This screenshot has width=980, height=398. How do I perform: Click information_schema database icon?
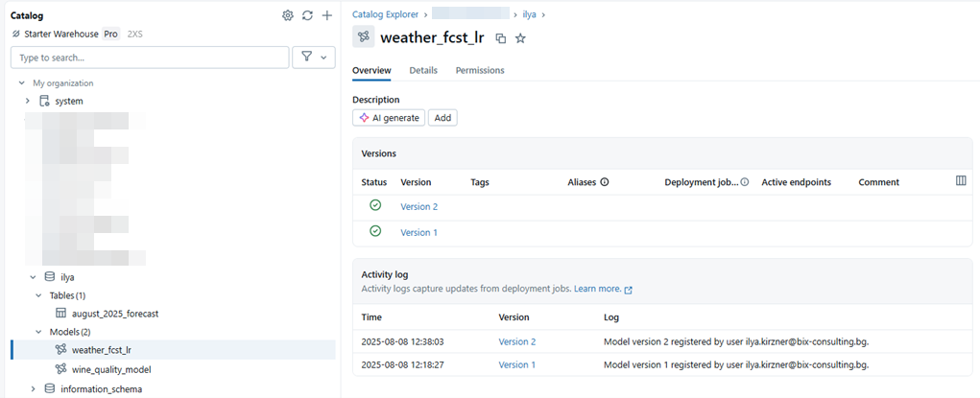tap(50, 388)
